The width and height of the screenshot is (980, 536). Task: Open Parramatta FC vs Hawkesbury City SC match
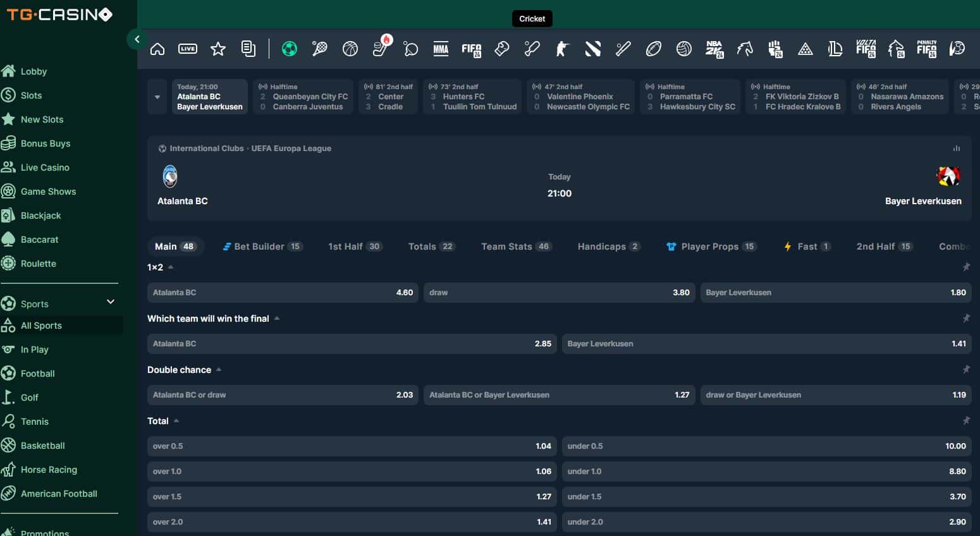(690, 97)
